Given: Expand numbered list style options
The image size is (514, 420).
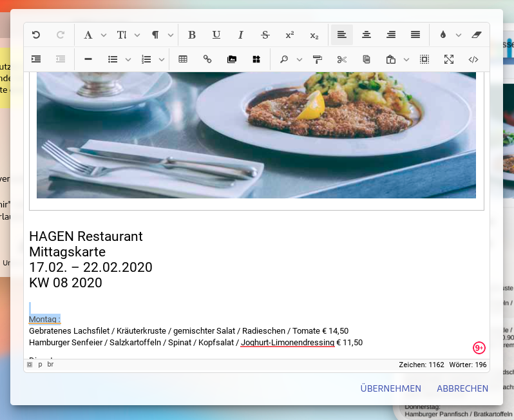Looking at the screenshot, I should (162, 60).
